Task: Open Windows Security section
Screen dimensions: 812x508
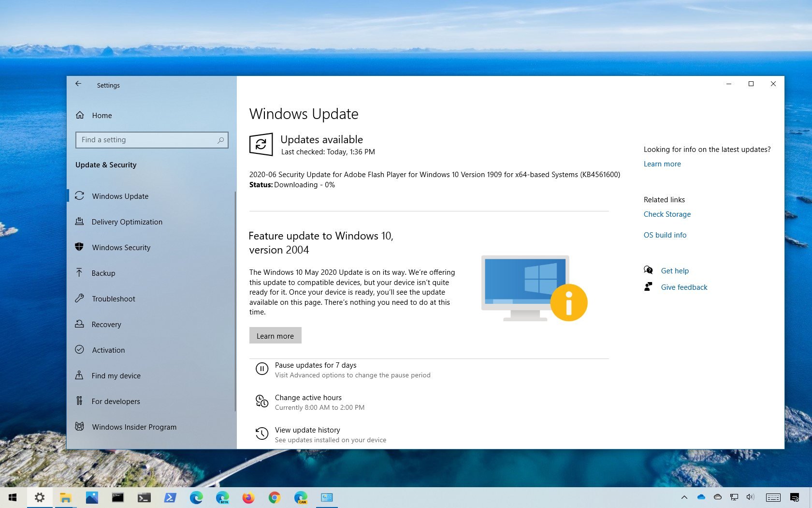Action: point(121,248)
